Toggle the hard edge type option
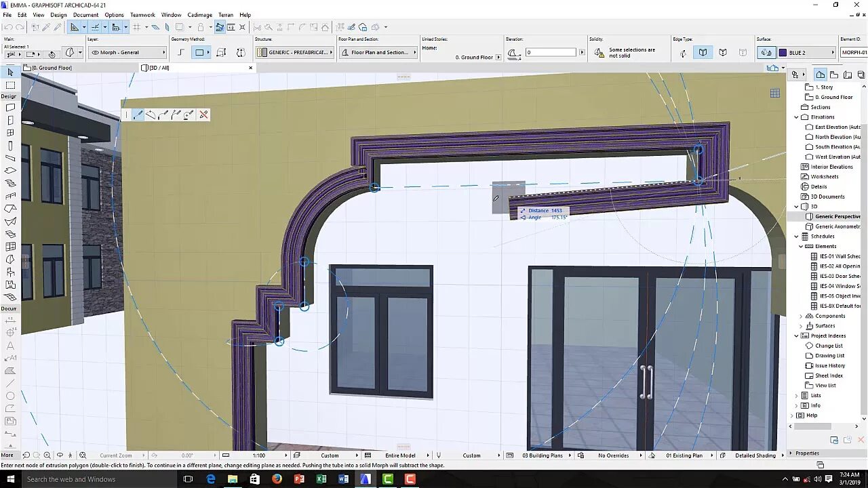This screenshot has width=868, height=488. pos(703,52)
